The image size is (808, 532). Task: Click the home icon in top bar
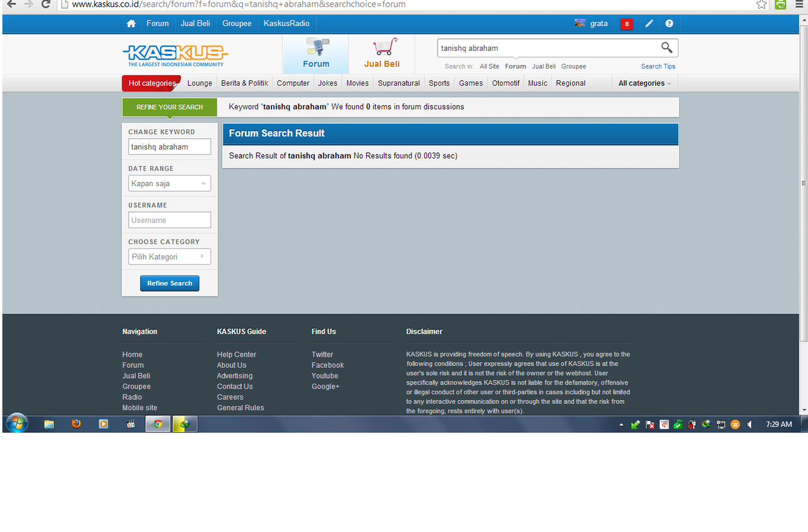131,23
